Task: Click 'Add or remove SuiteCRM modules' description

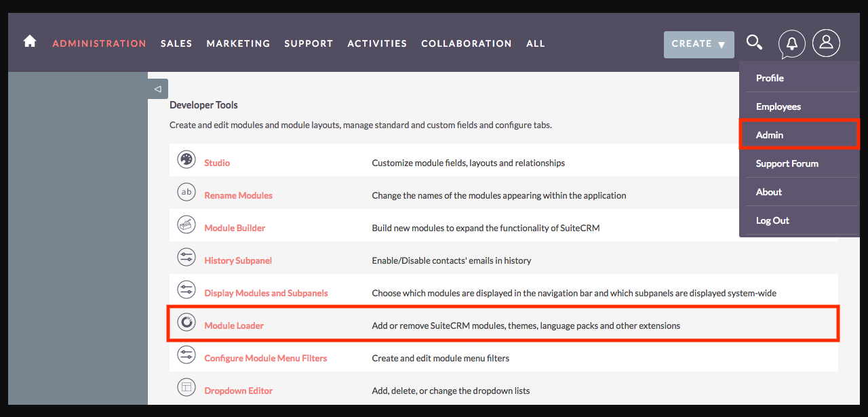Action: click(526, 325)
